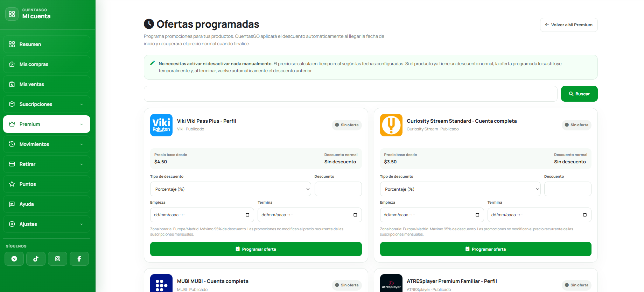Open Mis compras section
644x292 pixels.
coord(47,64)
